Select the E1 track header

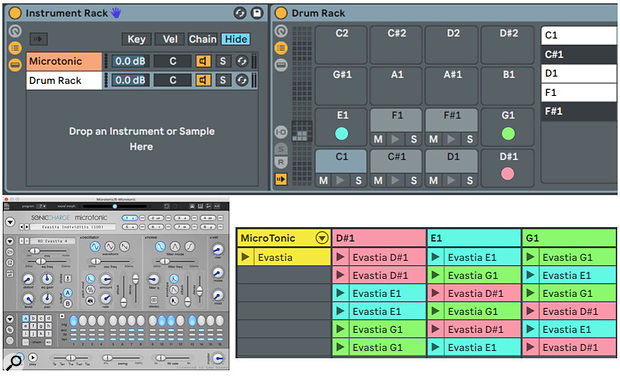(474, 238)
